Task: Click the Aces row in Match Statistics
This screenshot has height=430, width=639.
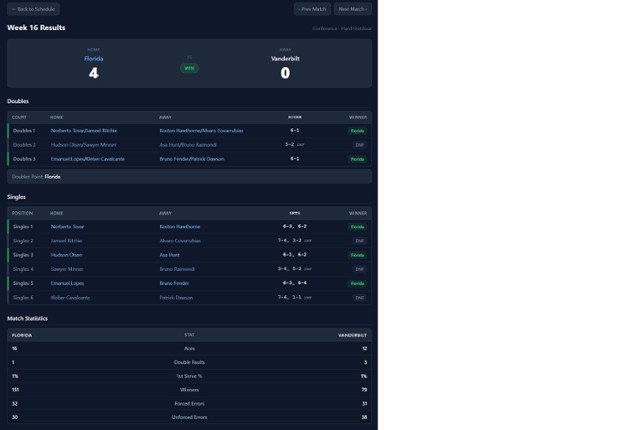Action: pyautogui.click(x=189, y=348)
